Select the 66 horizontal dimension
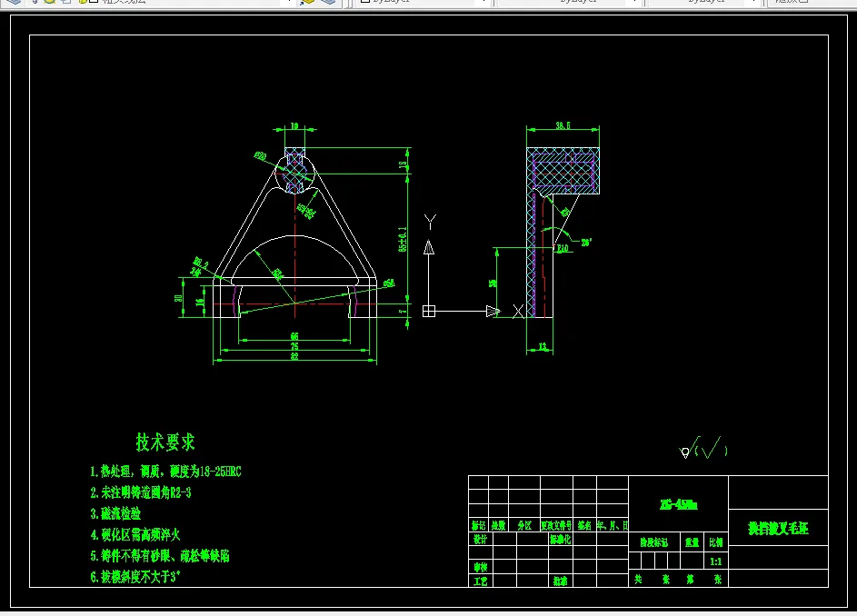This screenshot has width=857, height=616. [294, 336]
